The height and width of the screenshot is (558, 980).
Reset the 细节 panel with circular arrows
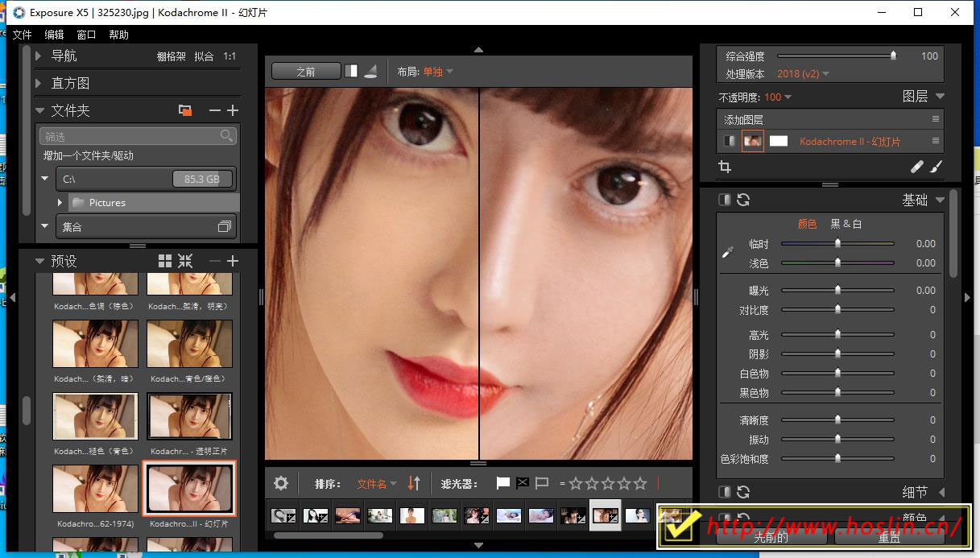coord(743,491)
